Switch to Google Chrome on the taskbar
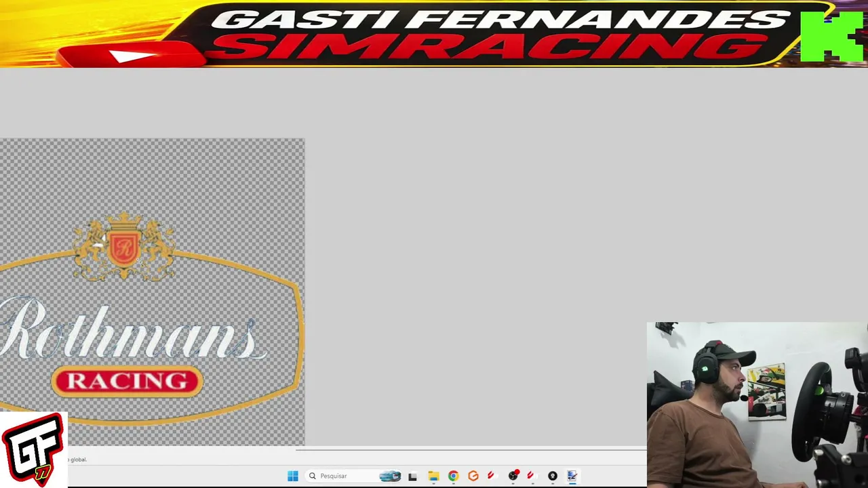 tap(453, 476)
